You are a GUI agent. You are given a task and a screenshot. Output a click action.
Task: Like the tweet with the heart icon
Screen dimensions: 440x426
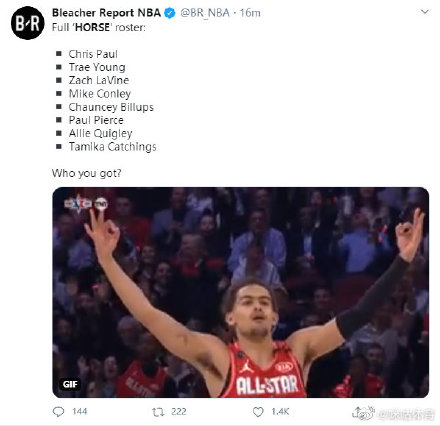click(258, 412)
